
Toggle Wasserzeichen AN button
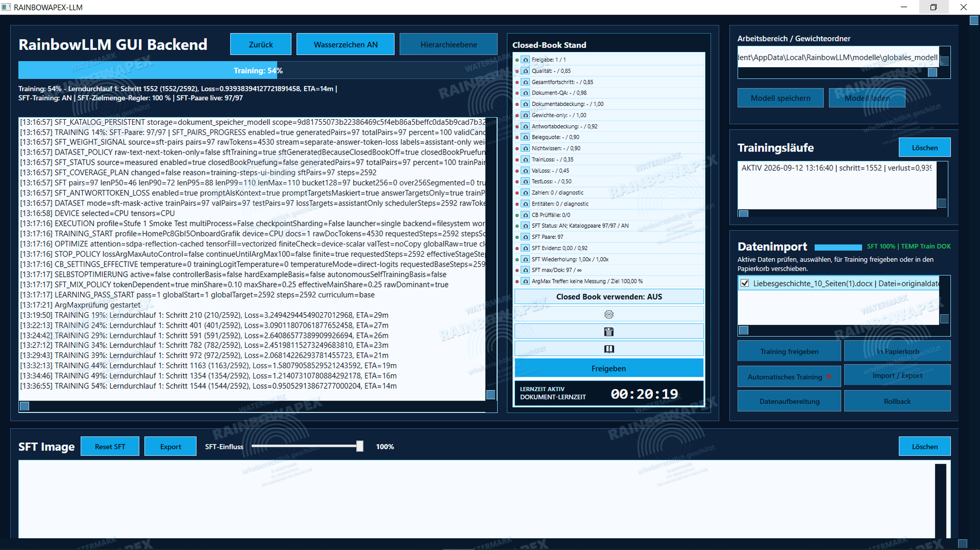pyautogui.click(x=345, y=44)
